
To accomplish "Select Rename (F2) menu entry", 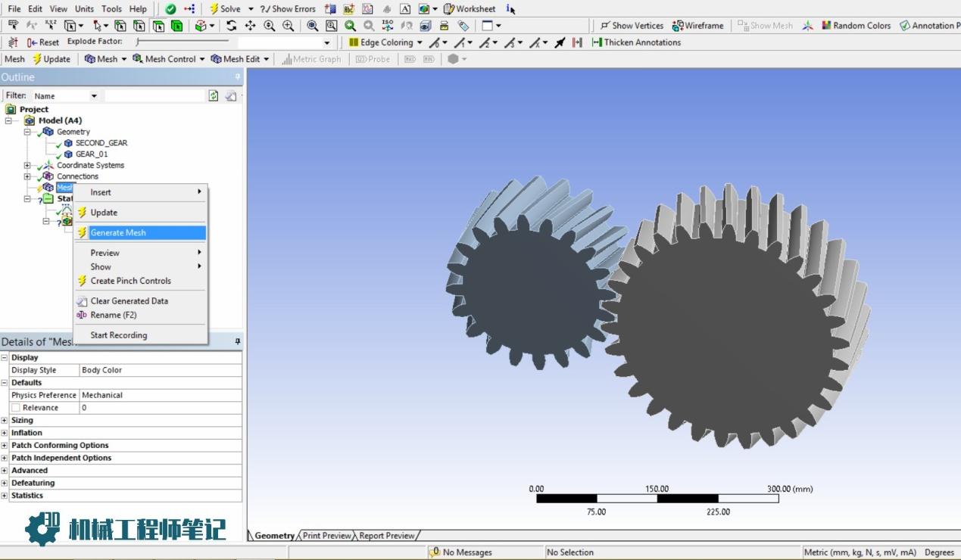I will (140, 315).
